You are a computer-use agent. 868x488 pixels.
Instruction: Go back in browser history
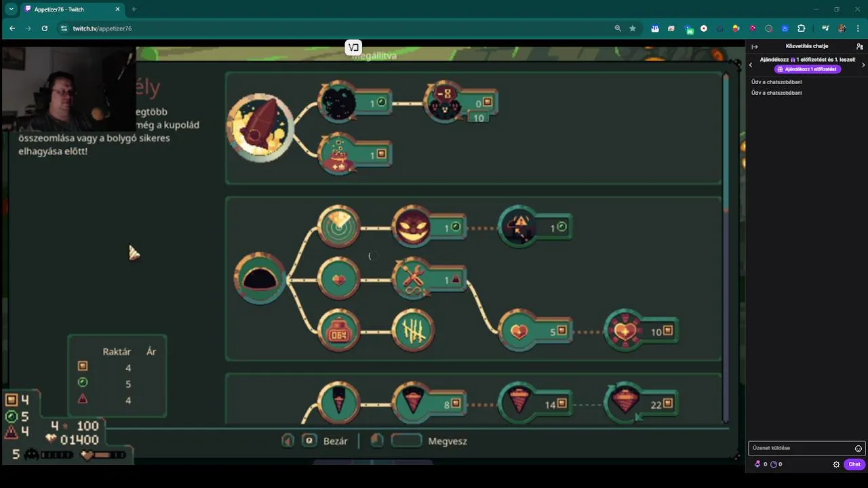click(12, 28)
